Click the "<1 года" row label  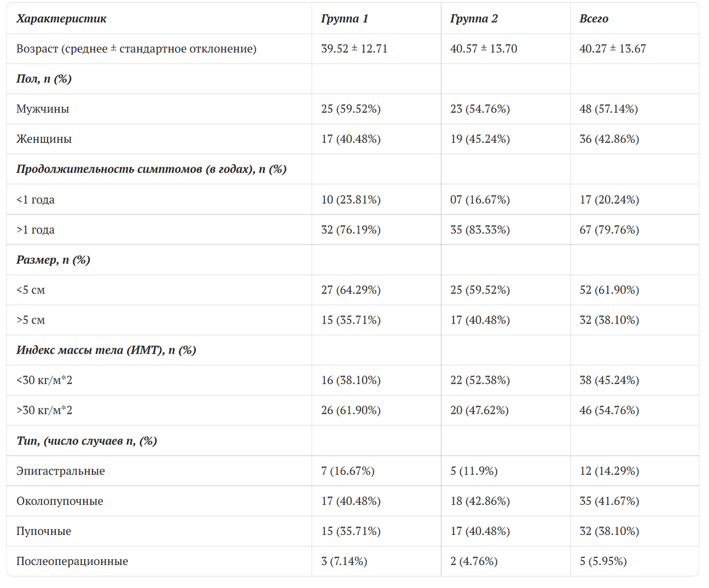point(35,200)
